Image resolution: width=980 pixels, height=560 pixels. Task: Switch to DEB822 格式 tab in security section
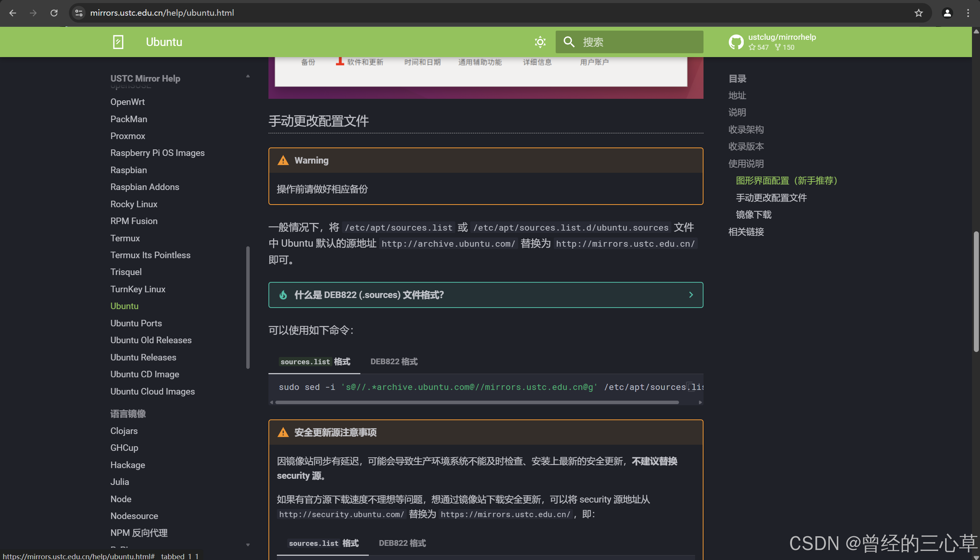402,543
